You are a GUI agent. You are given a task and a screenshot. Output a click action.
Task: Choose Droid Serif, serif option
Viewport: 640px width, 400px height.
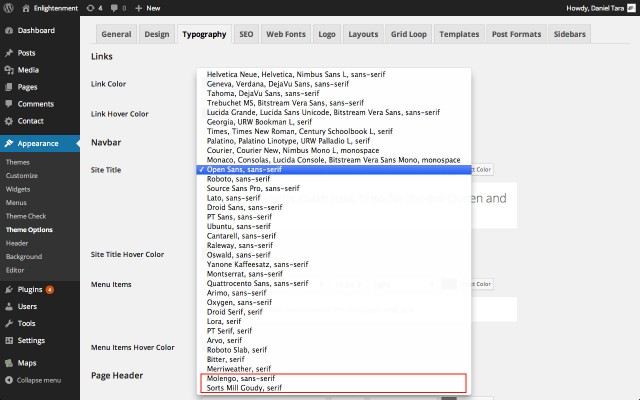pyautogui.click(x=334, y=312)
